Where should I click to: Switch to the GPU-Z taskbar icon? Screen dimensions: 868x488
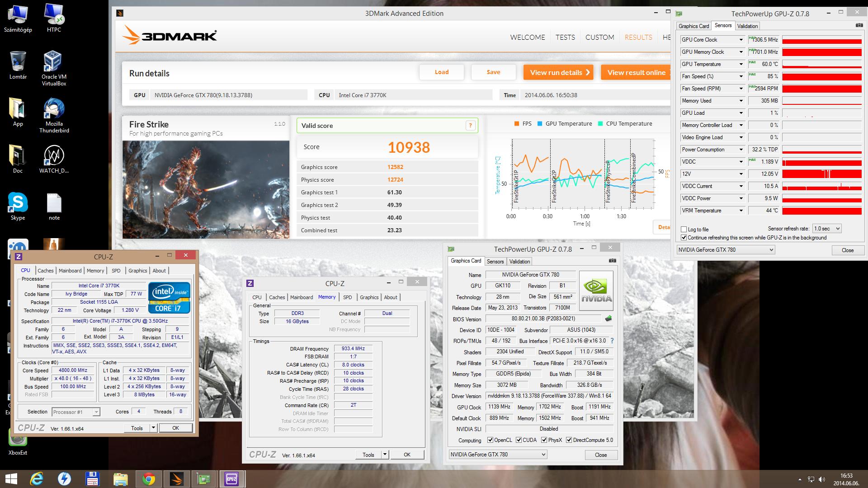coord(204,479)
